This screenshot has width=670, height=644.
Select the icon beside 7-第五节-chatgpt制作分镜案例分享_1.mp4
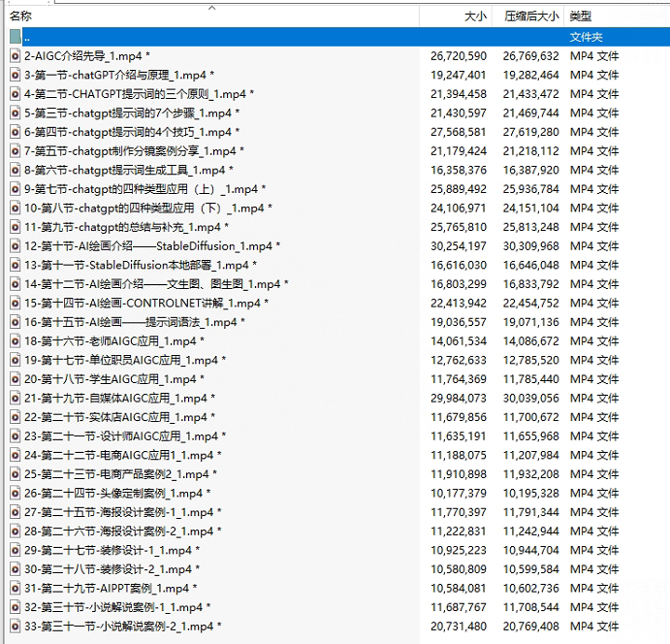(15, 150)
